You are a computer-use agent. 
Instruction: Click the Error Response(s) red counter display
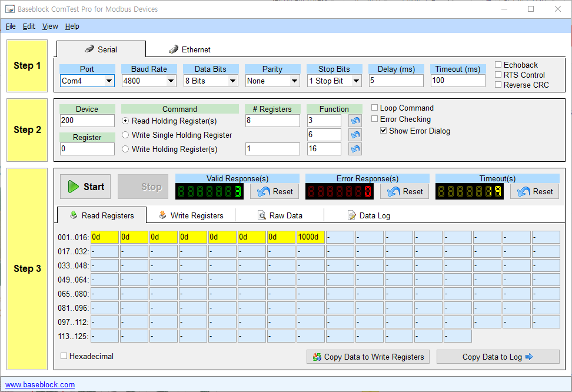coord(340,191)
